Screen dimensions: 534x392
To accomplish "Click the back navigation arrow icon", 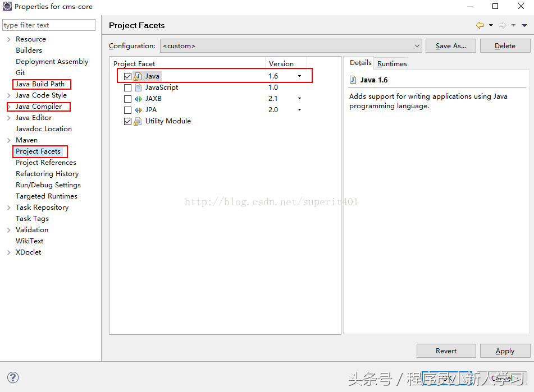I will click(480, 25).
